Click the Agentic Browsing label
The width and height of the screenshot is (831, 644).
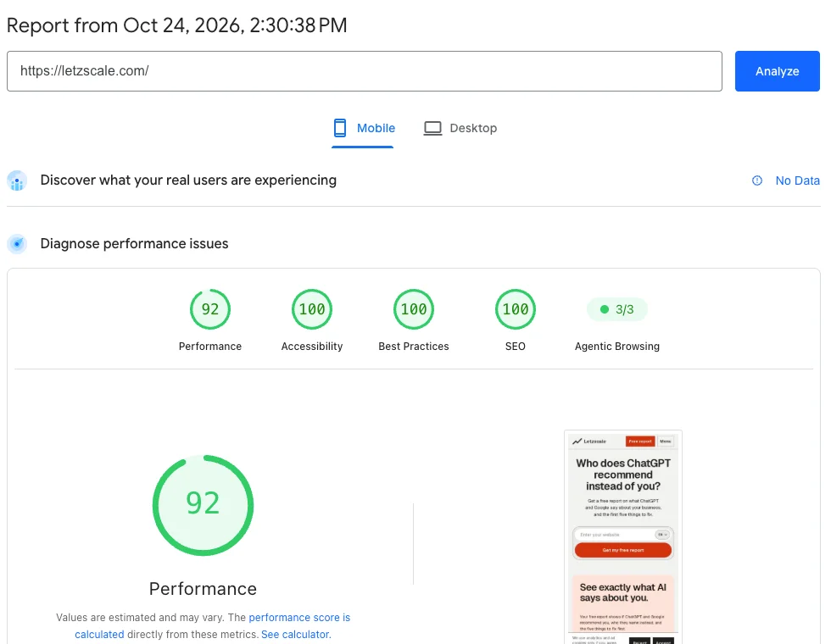click(x=617, y=347)
